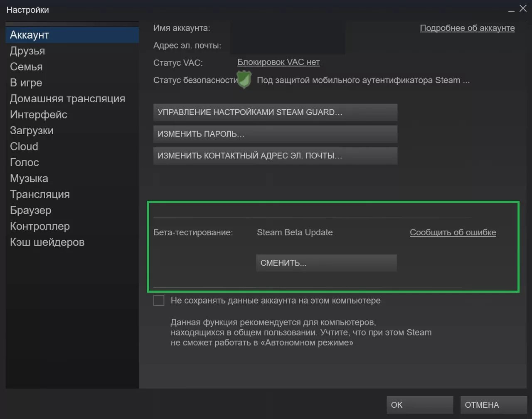Click the Бета-тестирование label
The height and width of the screenshot is (419, 532).
coord(193,232)
